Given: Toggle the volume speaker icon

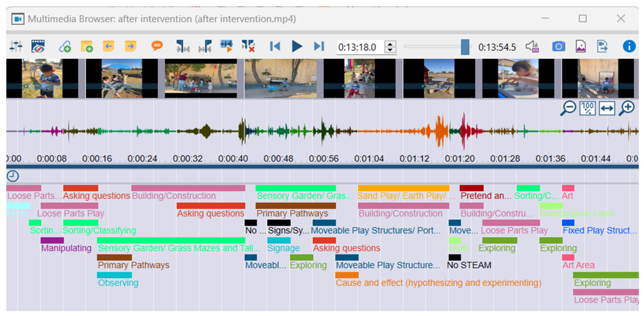Looking at the screenshot, I should [x=532, y=46].
